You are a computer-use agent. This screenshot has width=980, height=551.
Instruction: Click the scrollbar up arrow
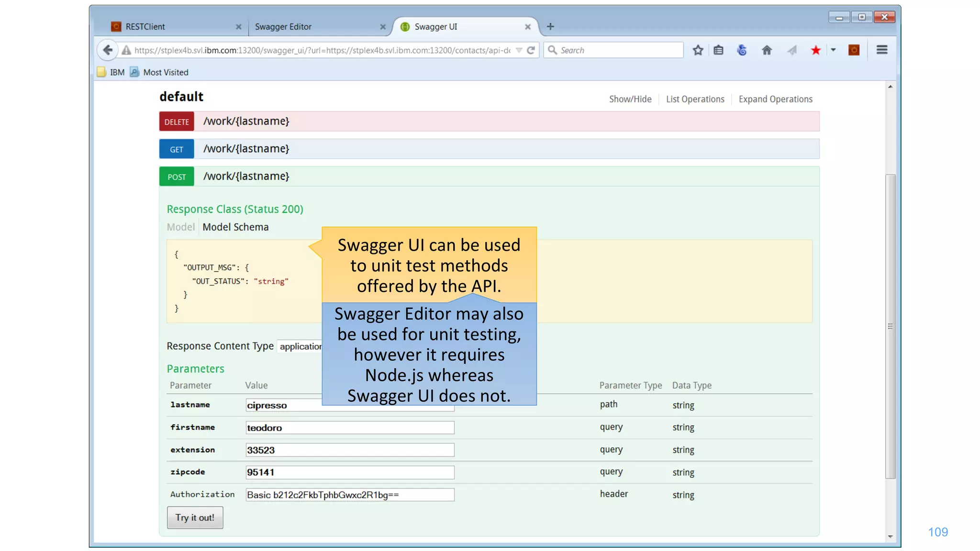coord(890,87)
